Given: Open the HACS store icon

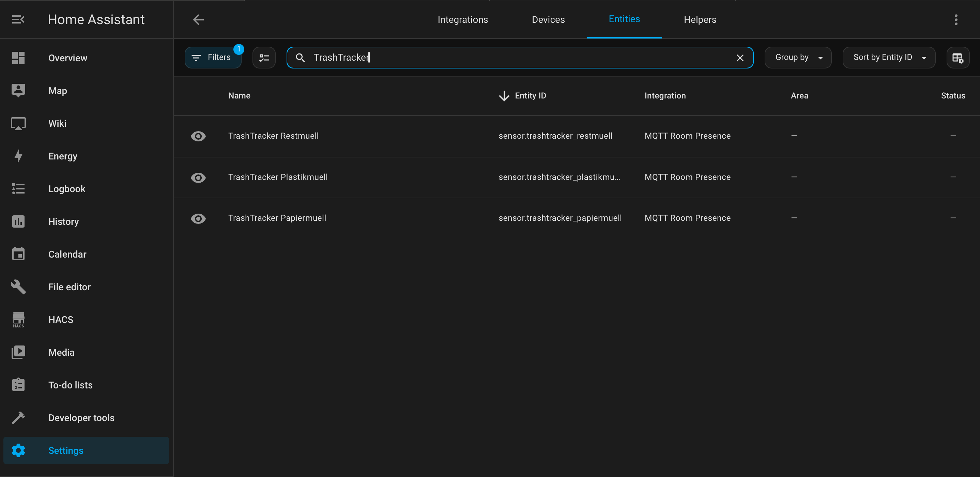Looking at the screenshot, I should click(18, 320).
